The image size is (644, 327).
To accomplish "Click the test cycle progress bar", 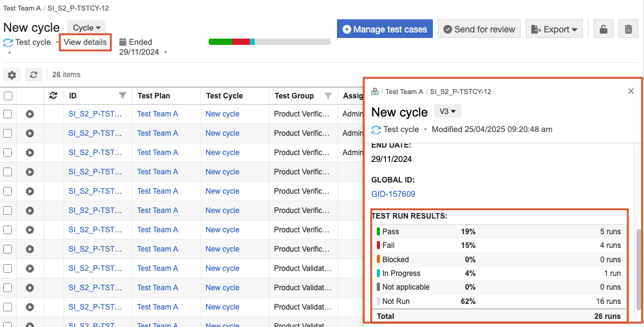I will tap(269, 42).
